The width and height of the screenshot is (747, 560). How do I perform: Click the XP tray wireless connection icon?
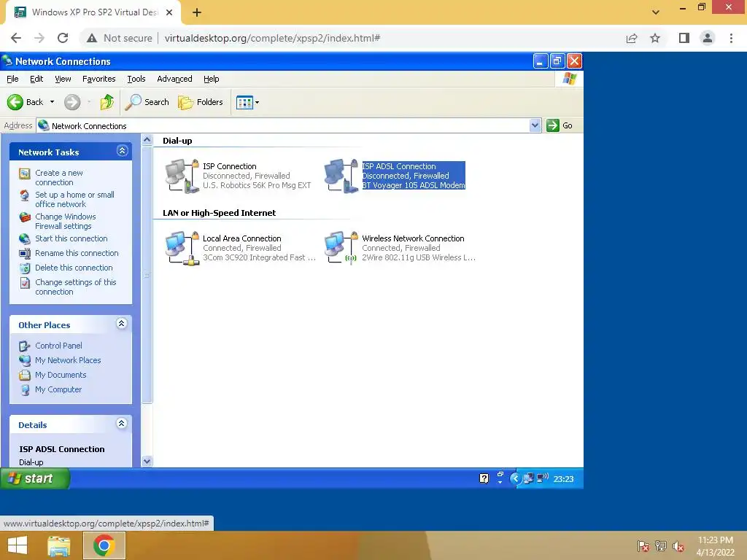pos(543,478)
